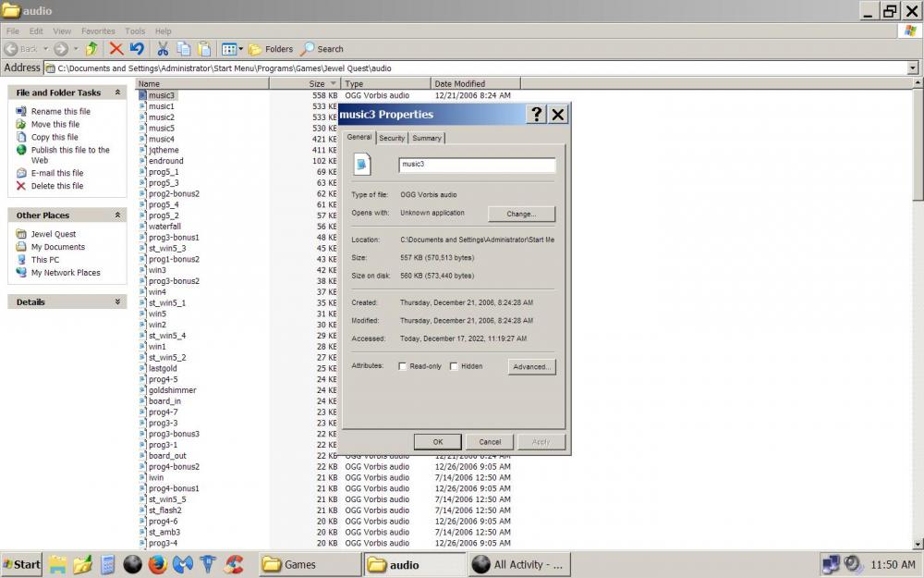Open the address bar dropdown arrow
924x578 pixels.
tap(913, 68)
